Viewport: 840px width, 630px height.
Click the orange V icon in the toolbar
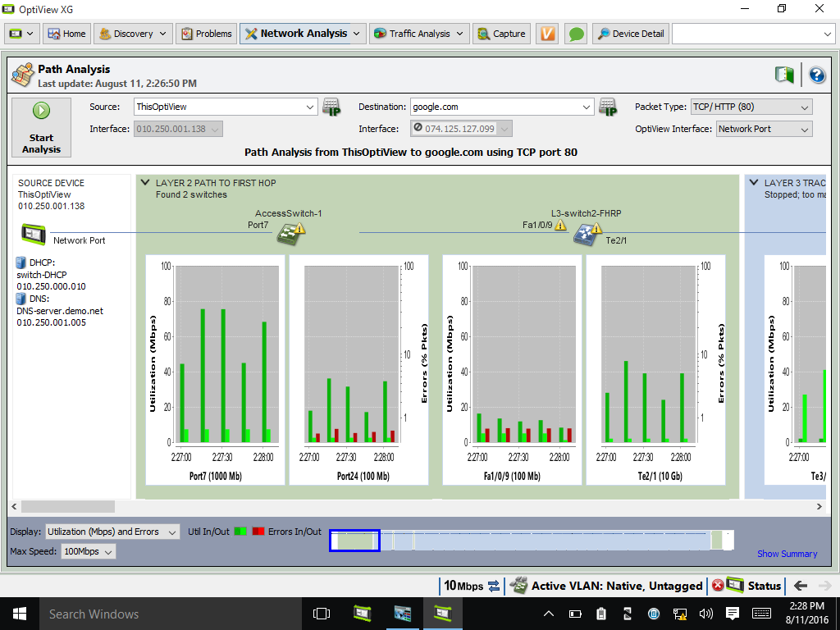pyautogui.click(x=547, y=34)
